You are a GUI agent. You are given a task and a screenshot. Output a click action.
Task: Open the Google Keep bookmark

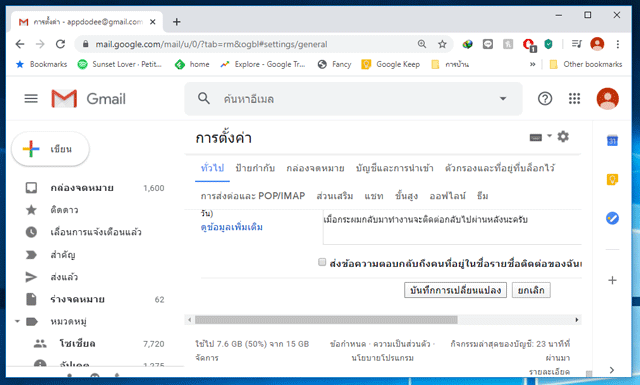click(x=391, y=64)
